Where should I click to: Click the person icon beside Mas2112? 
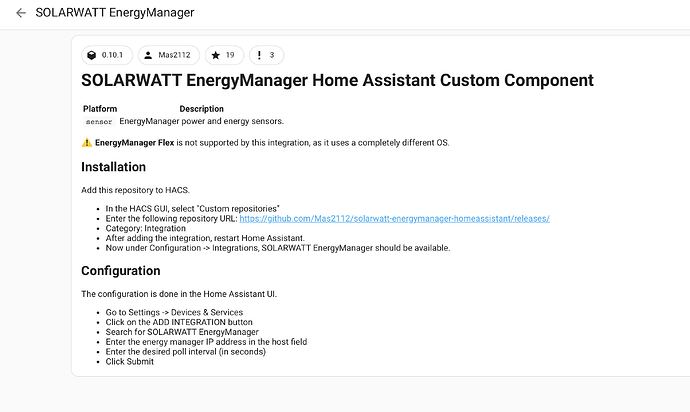(147, 55)
